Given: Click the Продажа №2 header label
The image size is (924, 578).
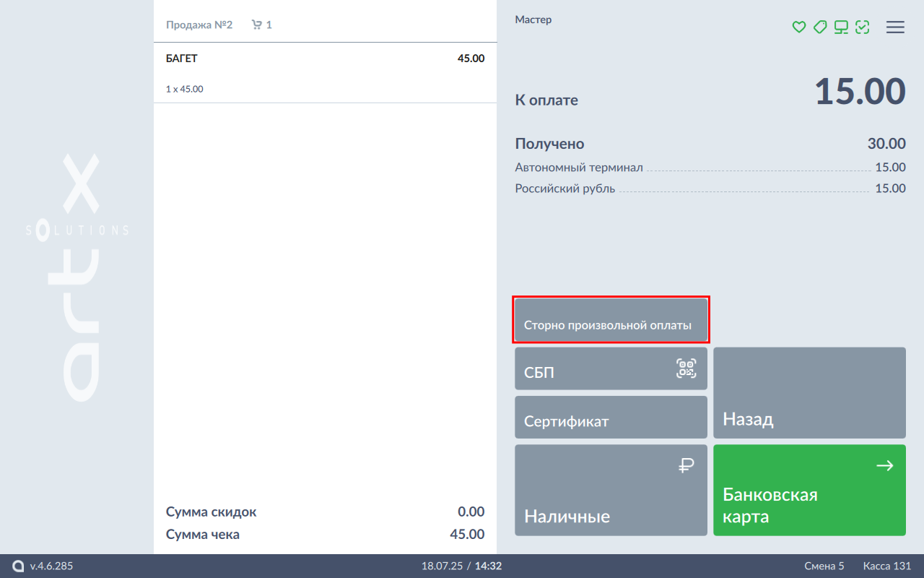Looking at the screenshot, I should pyautogui.click(x=199, y=25).
